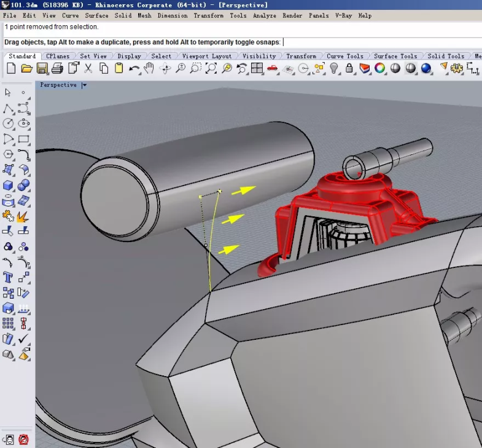The image size is (482, 448).
Task: Select the Explode tool in the left sidebar
Action: click(23, 216)
